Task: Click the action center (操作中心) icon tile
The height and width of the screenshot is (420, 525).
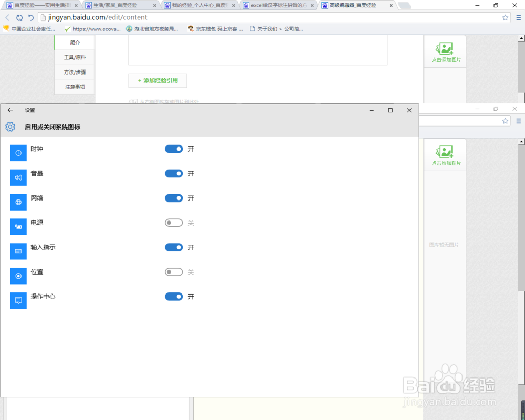Action: (x=18, y=300)
